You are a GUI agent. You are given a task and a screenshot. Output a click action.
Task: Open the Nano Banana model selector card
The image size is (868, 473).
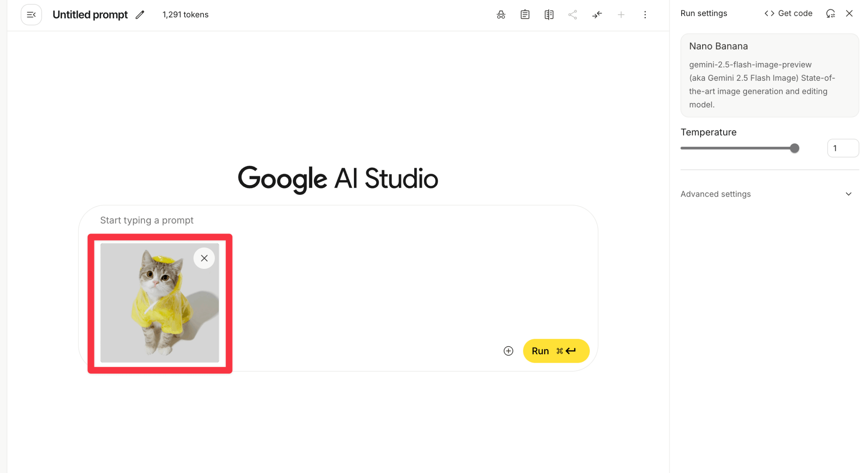coord(769,75)
